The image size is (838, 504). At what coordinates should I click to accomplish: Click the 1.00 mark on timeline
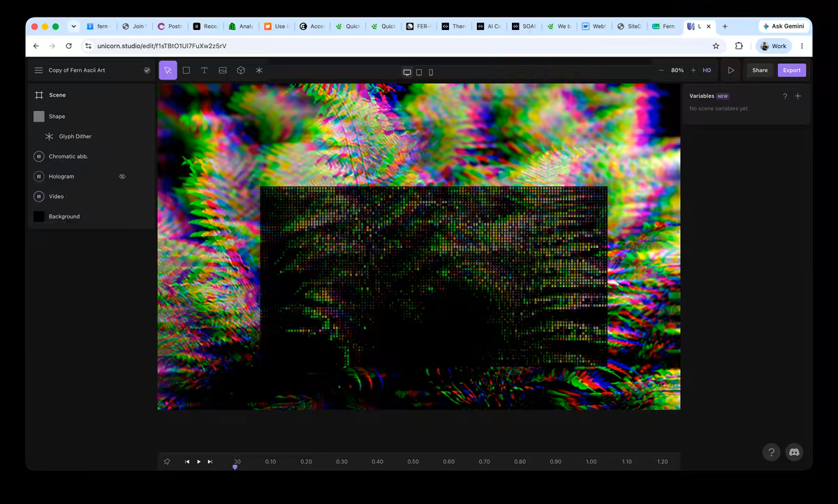(591, 461)
